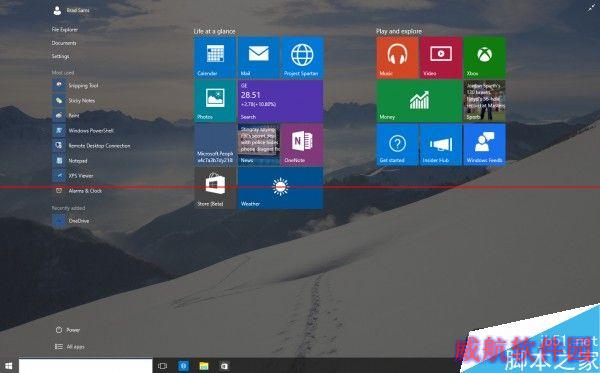Open the Mail tile
The height and width of the screenshot is (373, 600).
[x=258, y=57]
